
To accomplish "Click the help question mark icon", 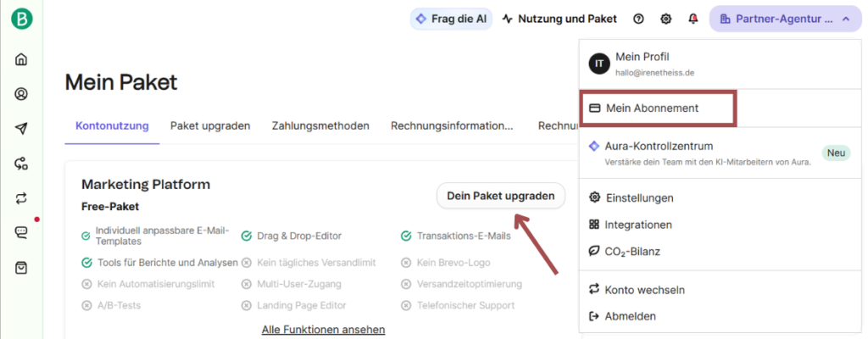I will pos(638,19).
